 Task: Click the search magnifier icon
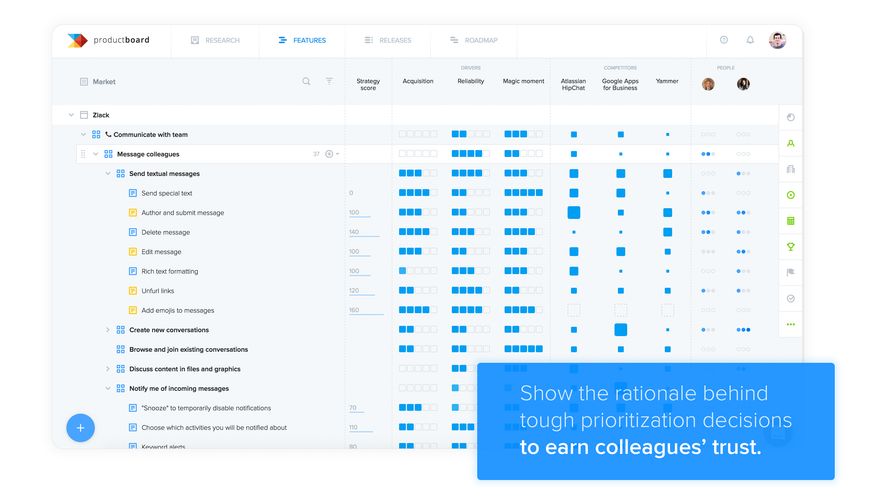tap(306, 82)
